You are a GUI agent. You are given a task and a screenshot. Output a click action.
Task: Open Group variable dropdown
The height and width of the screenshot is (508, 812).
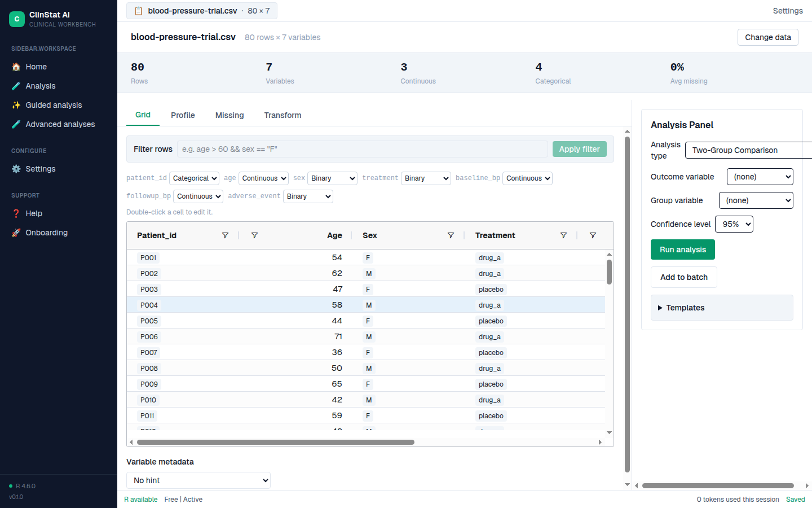click(756, 200)
